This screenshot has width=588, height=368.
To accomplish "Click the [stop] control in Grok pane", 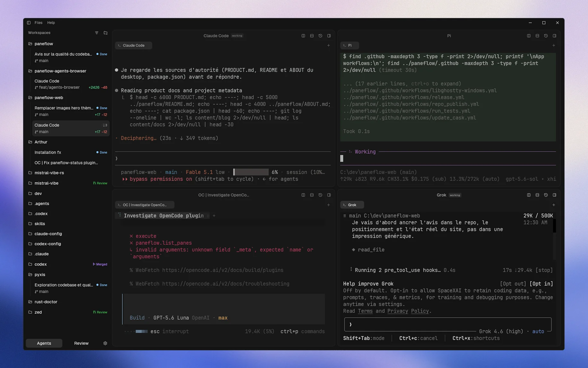I will [544, 270].
